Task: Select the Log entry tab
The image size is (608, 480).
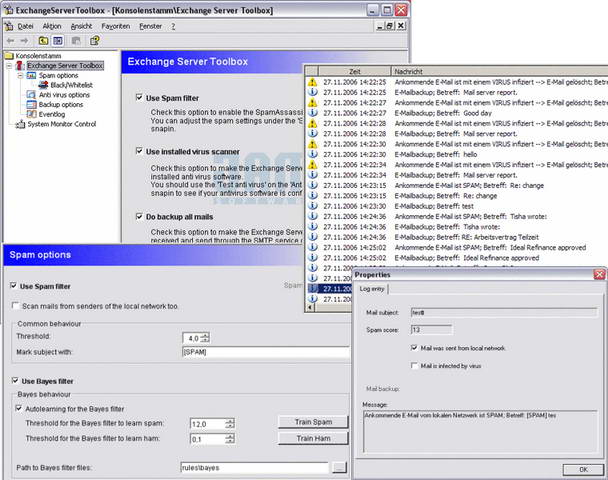Action: coord(372,289)
